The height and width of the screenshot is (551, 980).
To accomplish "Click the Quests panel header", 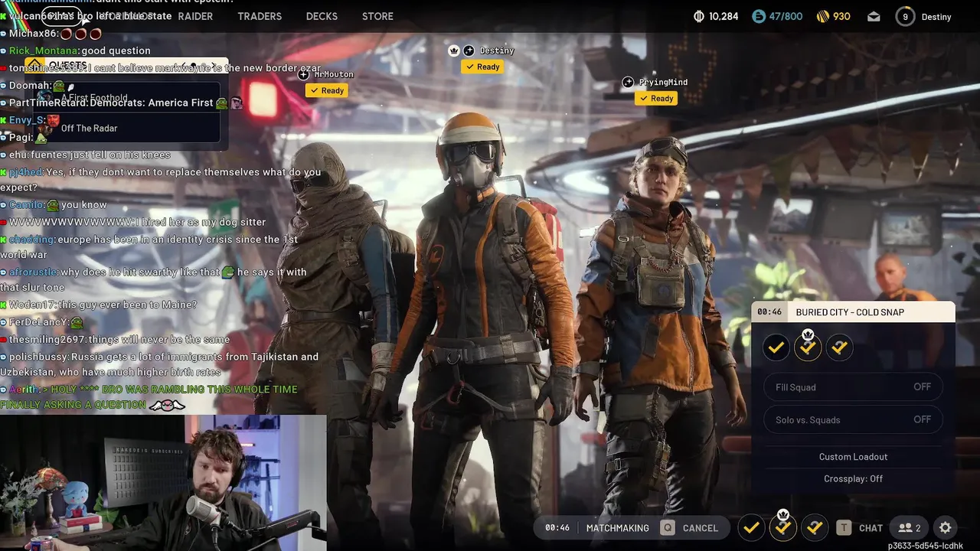I will pyautogui.click(x=126, y=65).
